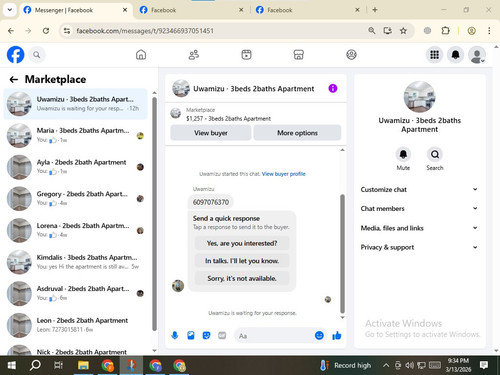500x375 pixels.
Task: Open the Gregory 2beds 2bath conversation
Action: coord(75,198)
